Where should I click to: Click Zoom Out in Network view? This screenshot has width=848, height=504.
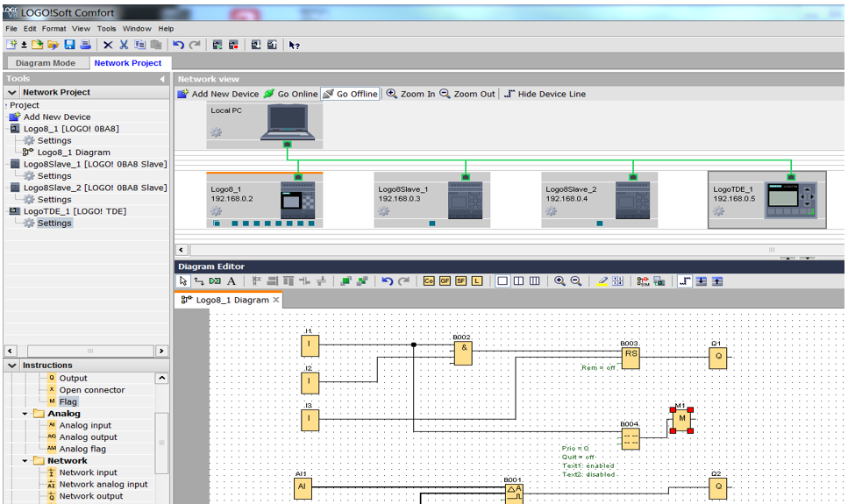[467, 94]
